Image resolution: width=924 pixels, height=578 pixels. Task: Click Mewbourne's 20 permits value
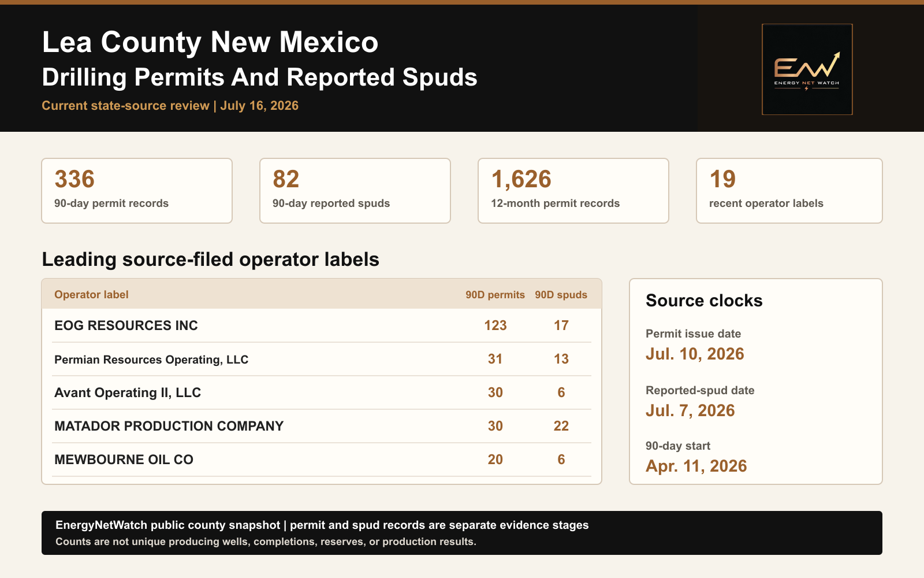(x=495, y=460)
